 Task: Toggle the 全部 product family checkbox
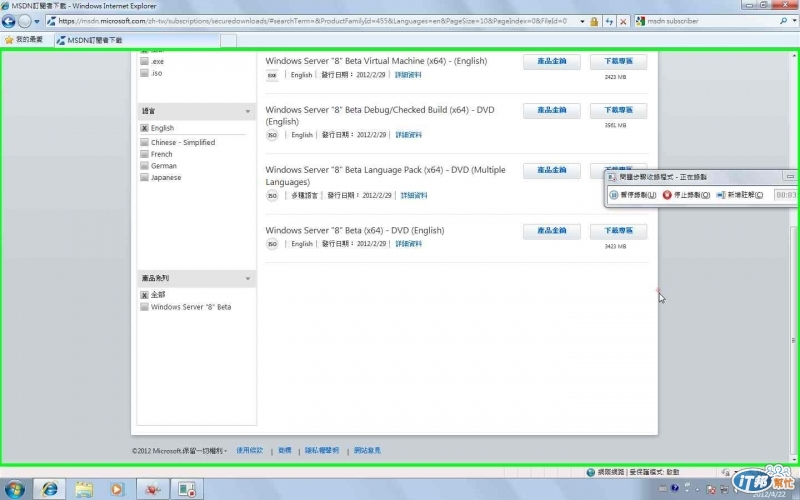point(144,295)
